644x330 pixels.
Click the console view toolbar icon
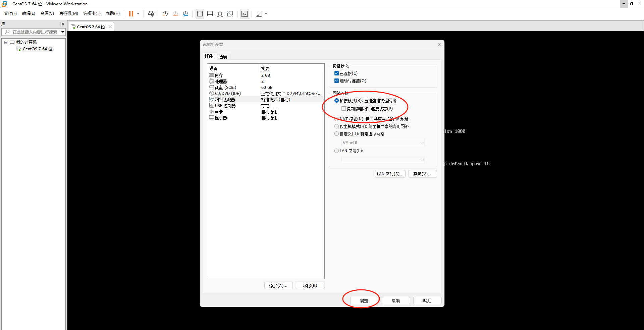[245, 14]
